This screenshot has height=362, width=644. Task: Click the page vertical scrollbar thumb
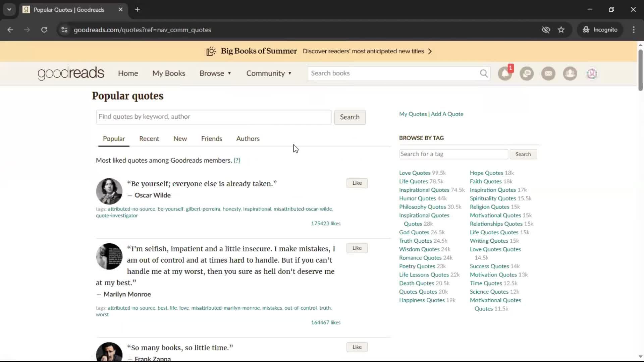point(640,70)
